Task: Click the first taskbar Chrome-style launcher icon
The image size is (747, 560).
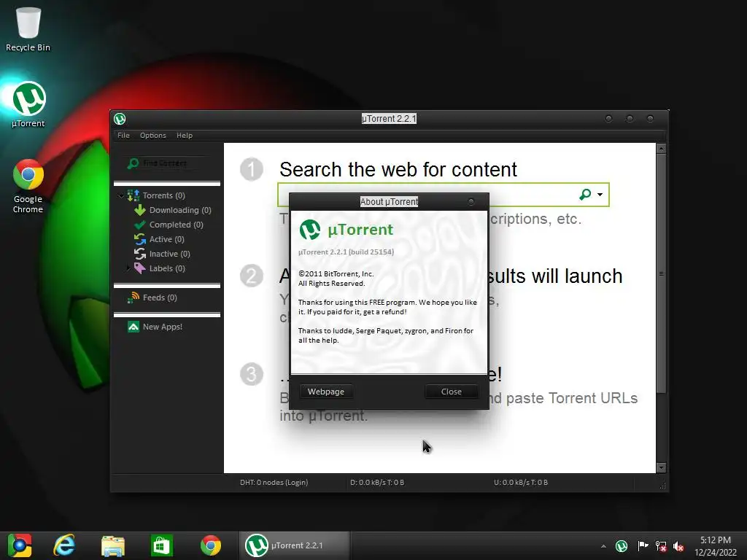Action: [20, 545]
